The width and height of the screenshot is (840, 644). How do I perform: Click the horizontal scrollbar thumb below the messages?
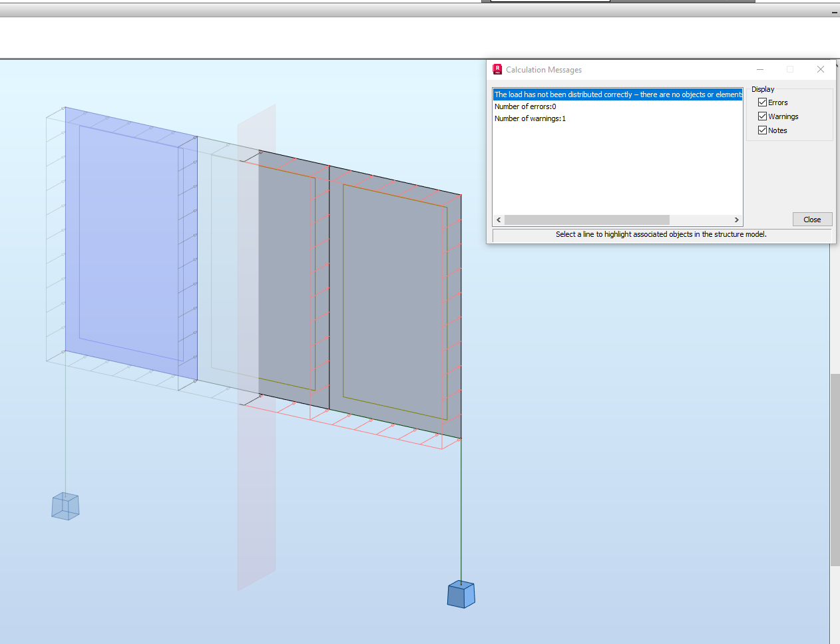[586, 220]
